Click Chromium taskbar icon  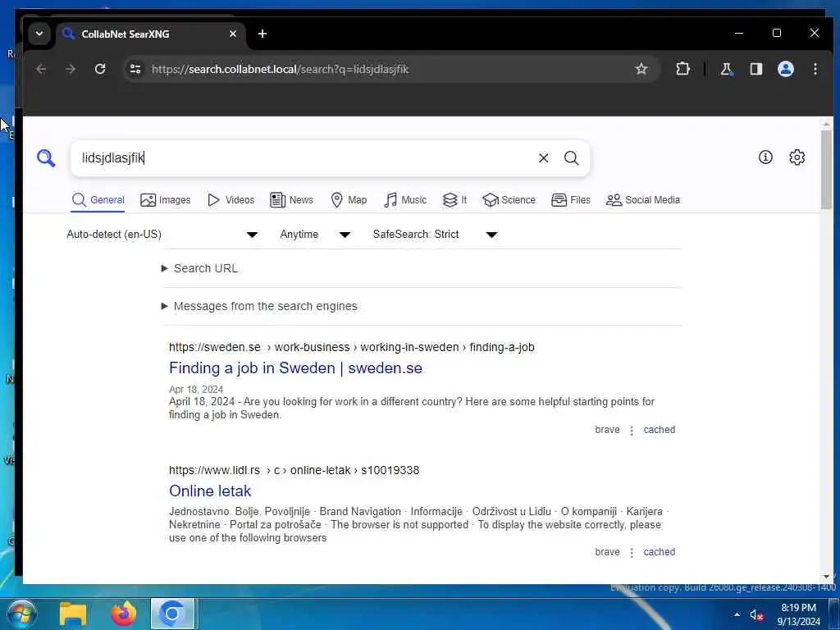pyautogui.click(x=172, y=614)
